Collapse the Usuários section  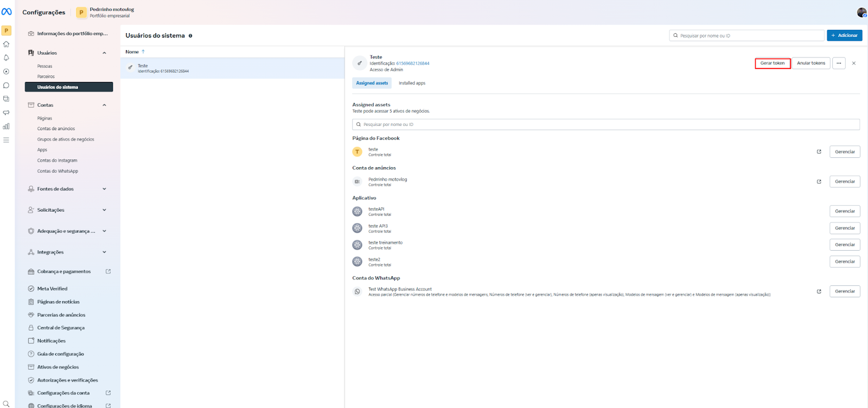pyautogui.click(x=104, y=53)
